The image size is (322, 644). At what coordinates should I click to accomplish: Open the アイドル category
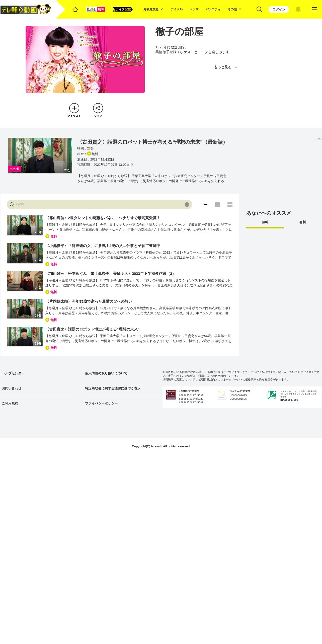tap(177, 9)
